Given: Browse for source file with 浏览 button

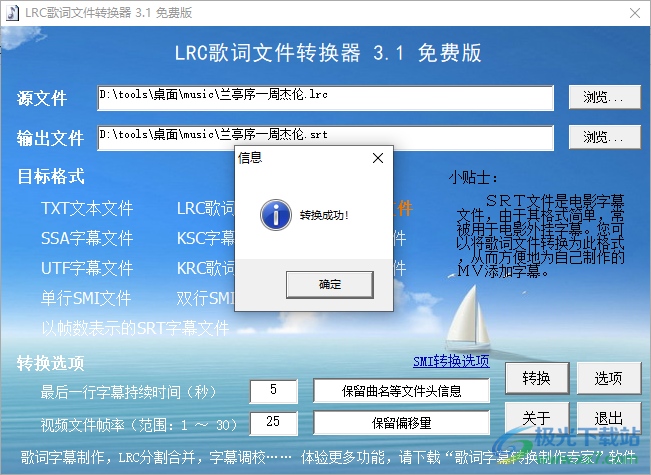Looking at the screenshot, I should [604, 97].
